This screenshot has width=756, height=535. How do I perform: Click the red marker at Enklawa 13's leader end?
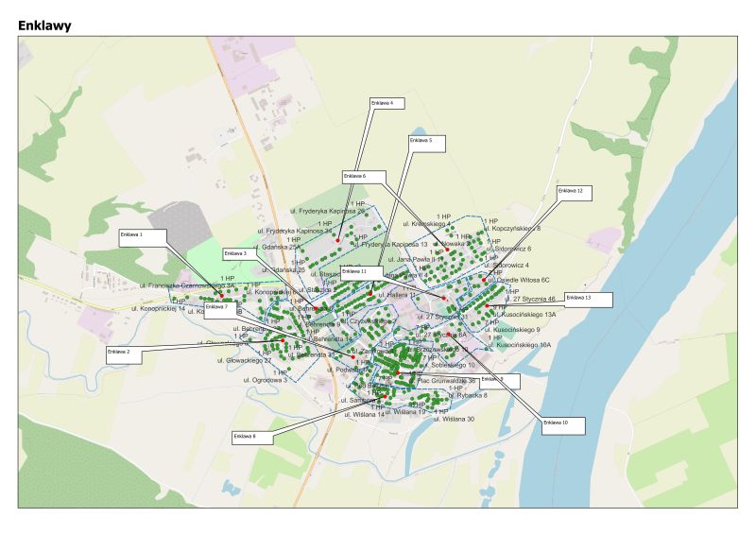(x=487, y=306)
